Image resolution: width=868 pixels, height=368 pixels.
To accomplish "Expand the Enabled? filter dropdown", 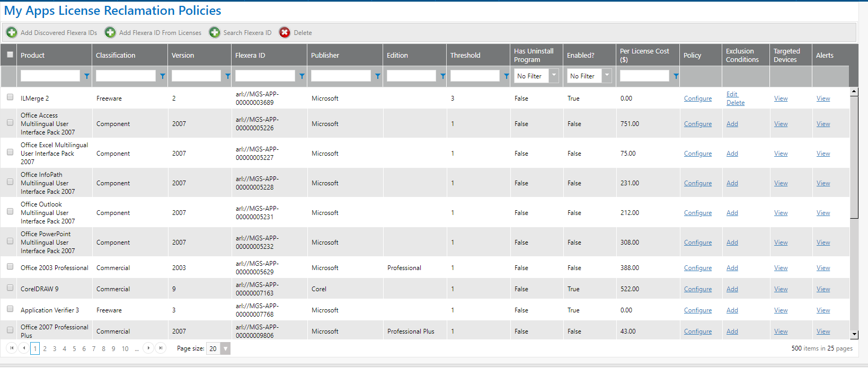I will [x=607, y=76].
